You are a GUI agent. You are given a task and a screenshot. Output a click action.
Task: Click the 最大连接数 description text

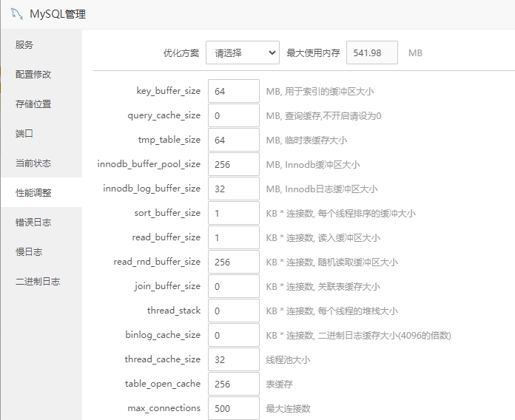tap(288, 408)
